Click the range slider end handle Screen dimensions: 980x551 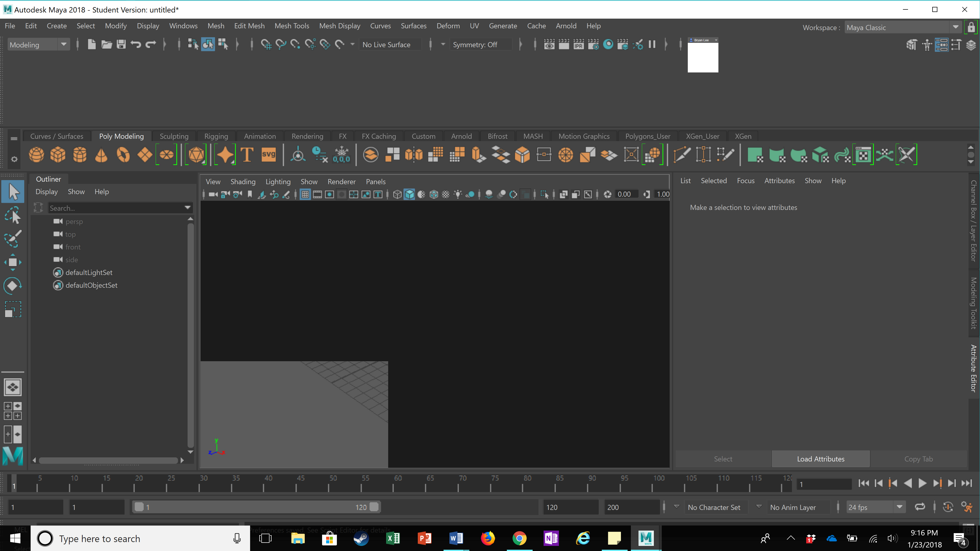(374, 507)
